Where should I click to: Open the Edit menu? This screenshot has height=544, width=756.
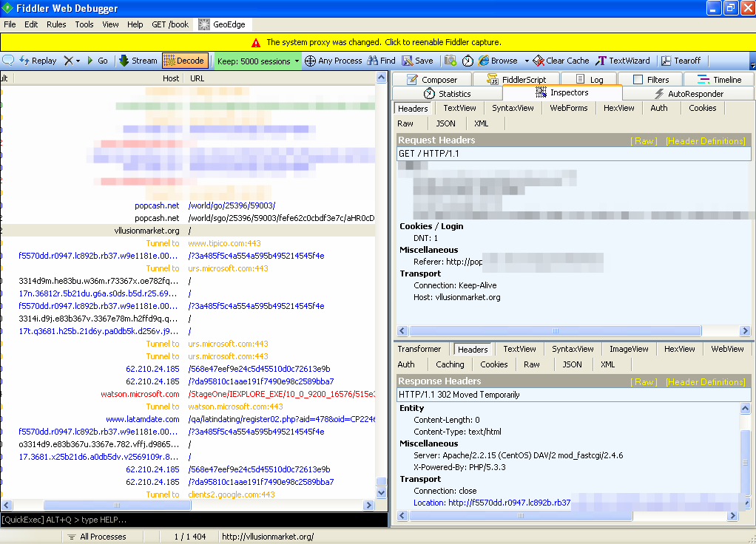point(31,24)
